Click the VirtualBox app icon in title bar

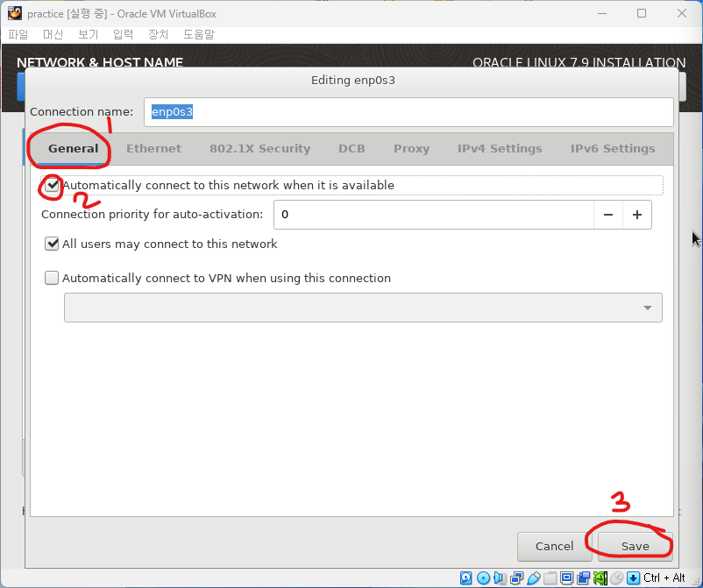15,13
